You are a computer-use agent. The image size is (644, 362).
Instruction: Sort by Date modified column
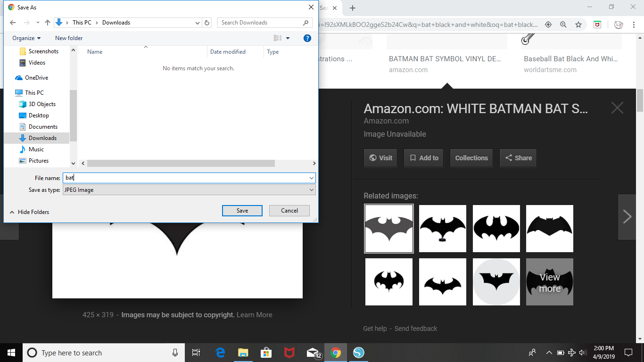coord(228,52)
